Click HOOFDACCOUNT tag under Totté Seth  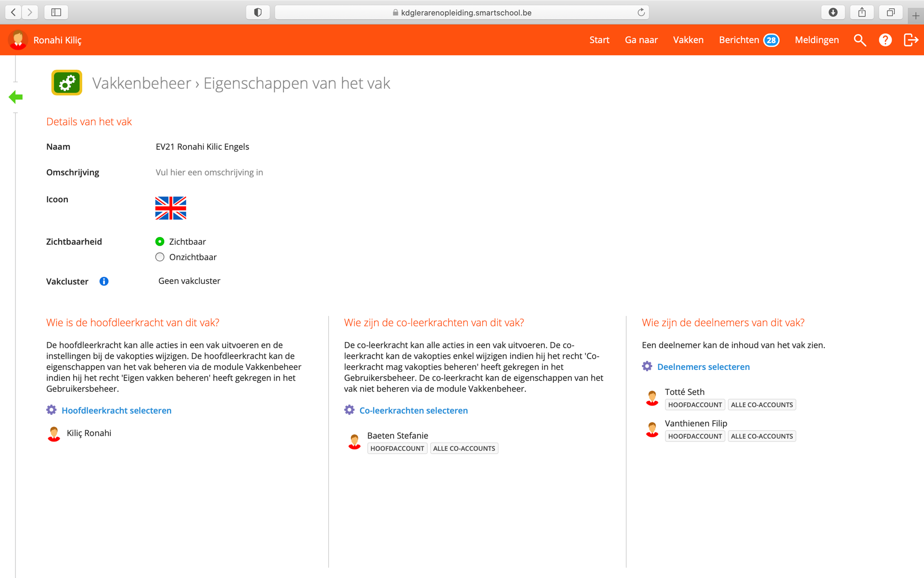click(x=695, y=405)
